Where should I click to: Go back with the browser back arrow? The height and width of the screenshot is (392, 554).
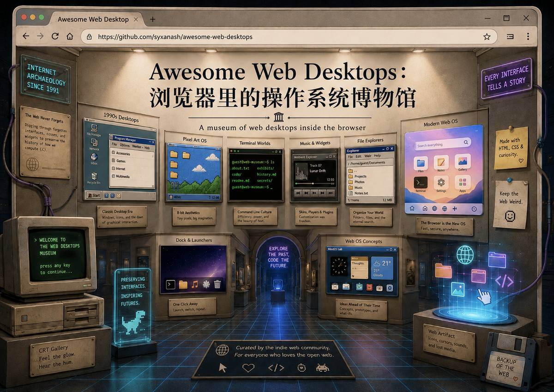26,36
